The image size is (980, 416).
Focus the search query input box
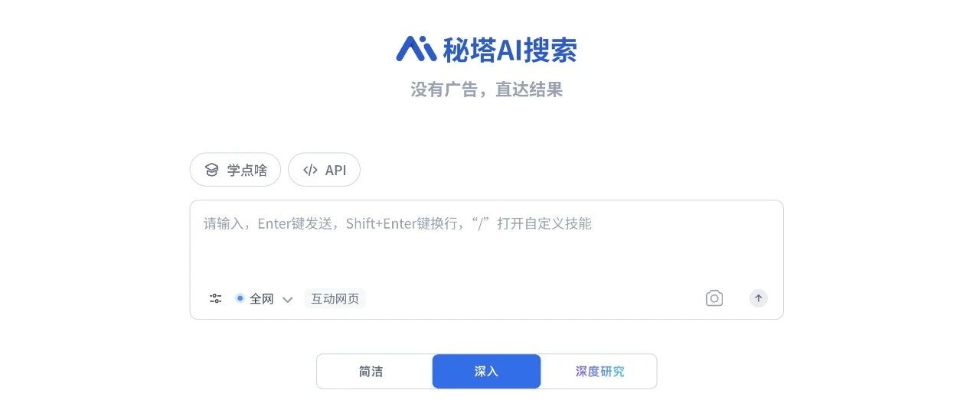(x=486, y=241)
